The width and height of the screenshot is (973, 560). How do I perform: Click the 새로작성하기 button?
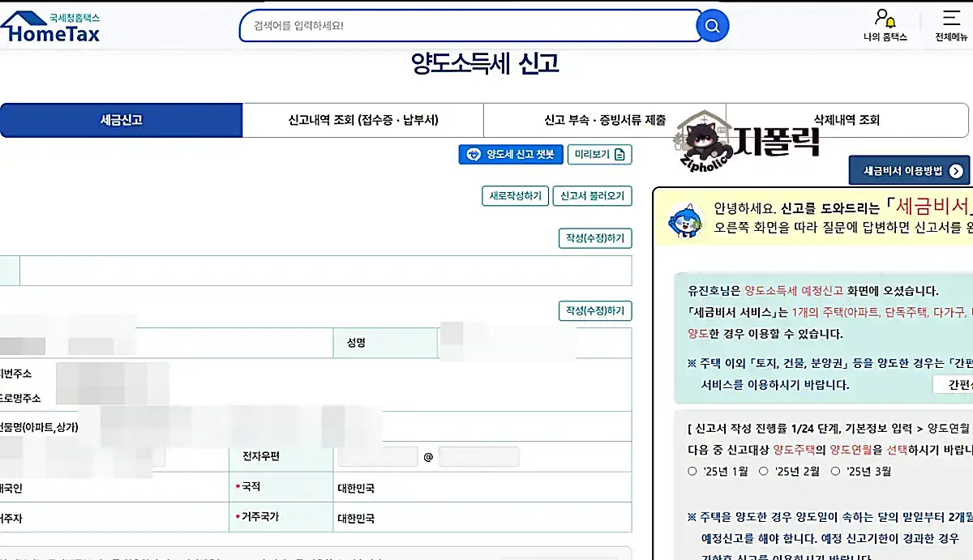pyautogui.click(x=516, y=195)
